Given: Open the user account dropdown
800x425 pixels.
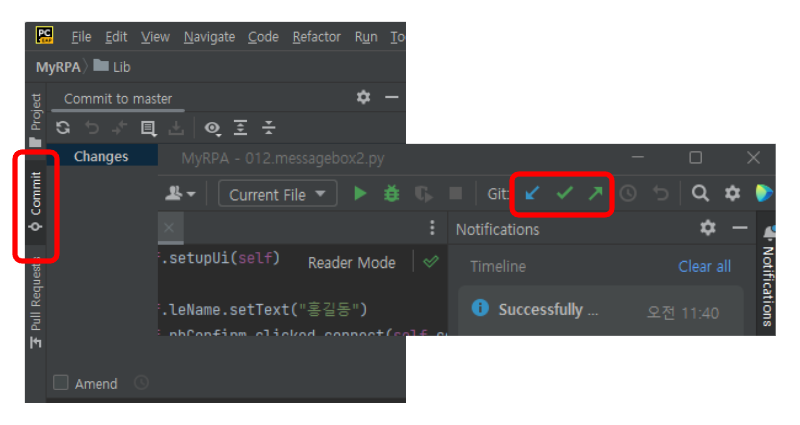Looking at the screenshot, I should tap(180, 193).
